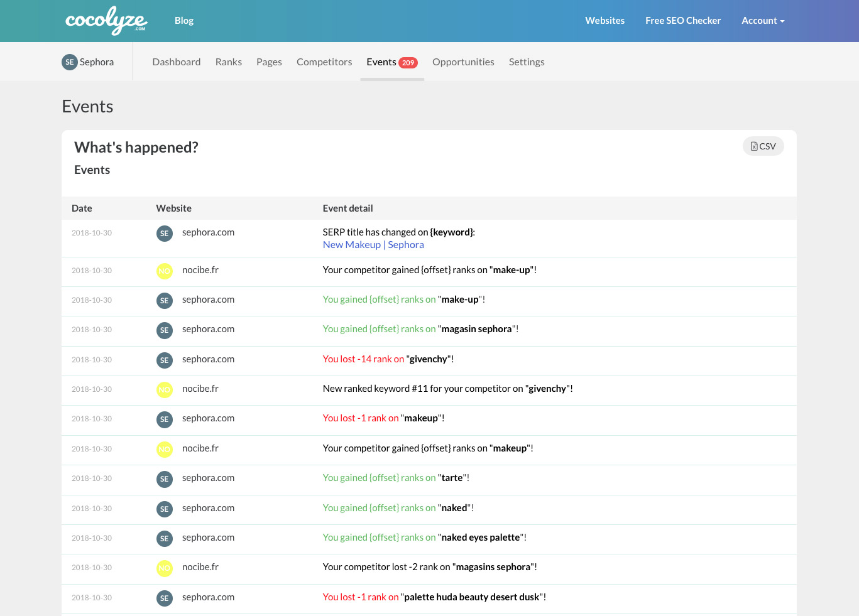Select the Ranks tab

coord(229,62)
